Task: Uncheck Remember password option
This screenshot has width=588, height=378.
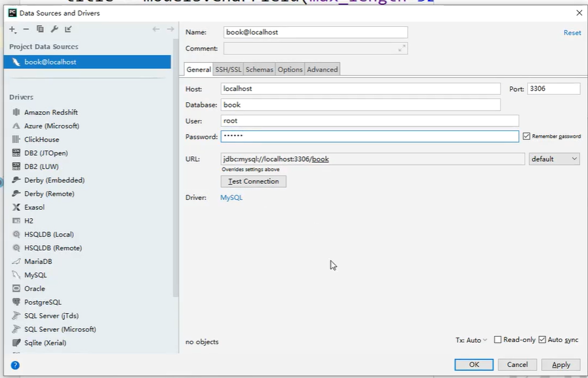Action: [x=526, y=136]
